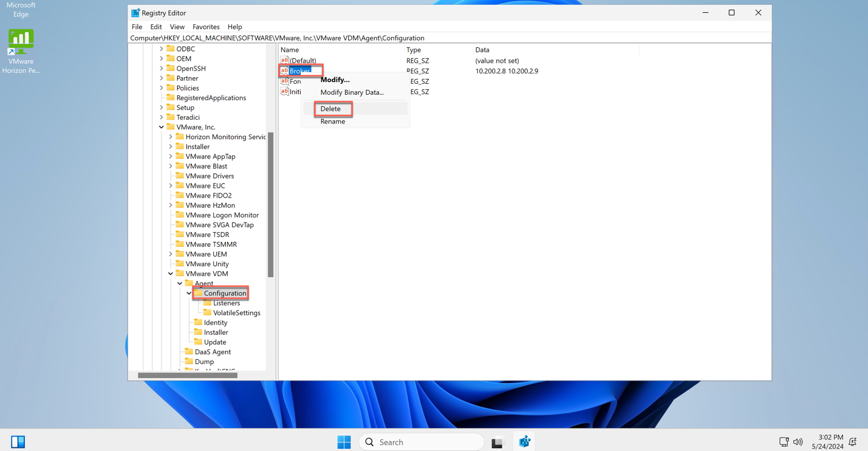868x451 pixels.
Task: Click the taskbar Search box
Action: tap(422, 442)
